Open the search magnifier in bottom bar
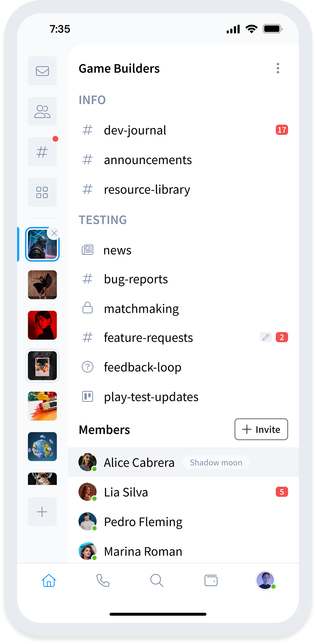This screenshot has height=644, width=316. tap(157, 580)
